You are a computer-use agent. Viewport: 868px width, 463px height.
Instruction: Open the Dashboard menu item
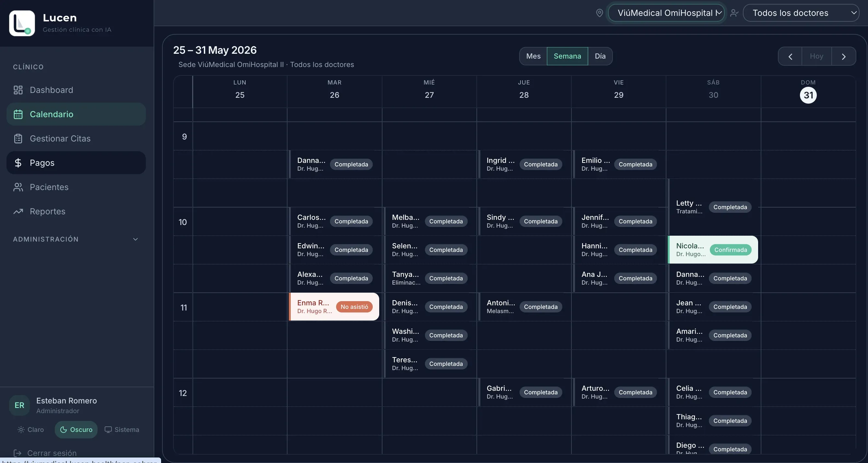76,90
